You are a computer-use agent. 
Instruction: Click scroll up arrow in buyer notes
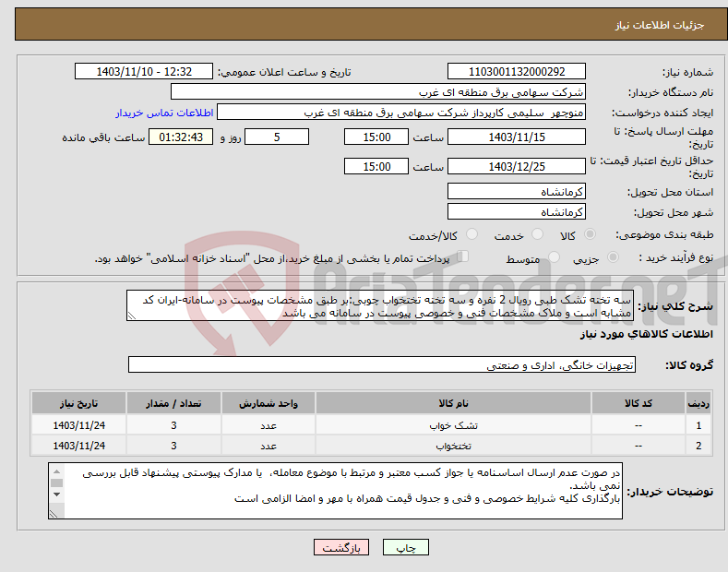tap(56, 471)
